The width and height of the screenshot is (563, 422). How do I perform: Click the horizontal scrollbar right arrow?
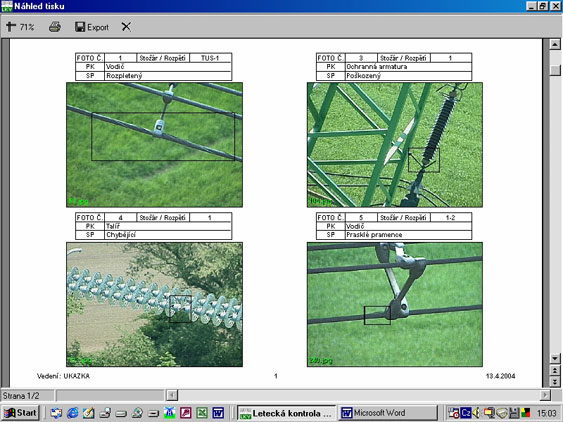point(545,395)
